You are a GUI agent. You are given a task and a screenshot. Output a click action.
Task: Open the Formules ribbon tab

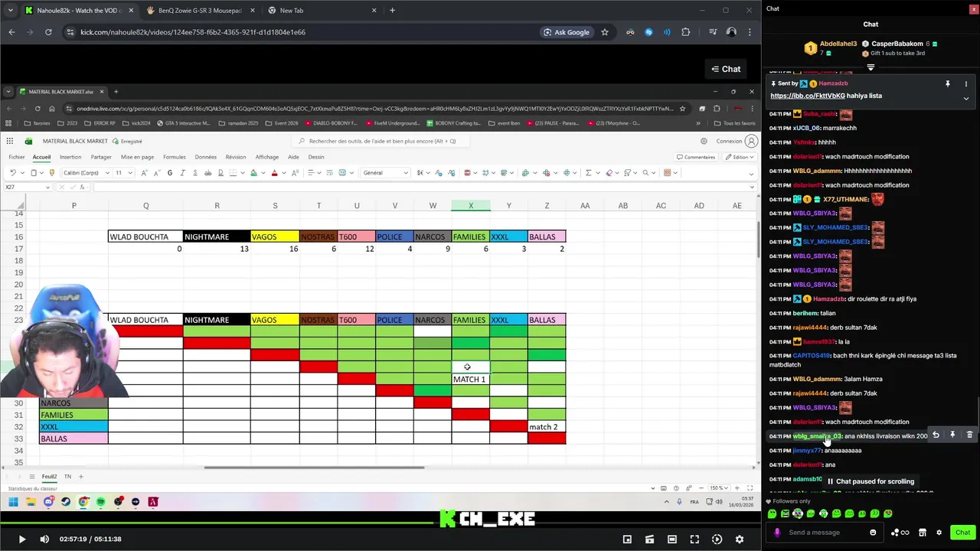coord(175,157)
